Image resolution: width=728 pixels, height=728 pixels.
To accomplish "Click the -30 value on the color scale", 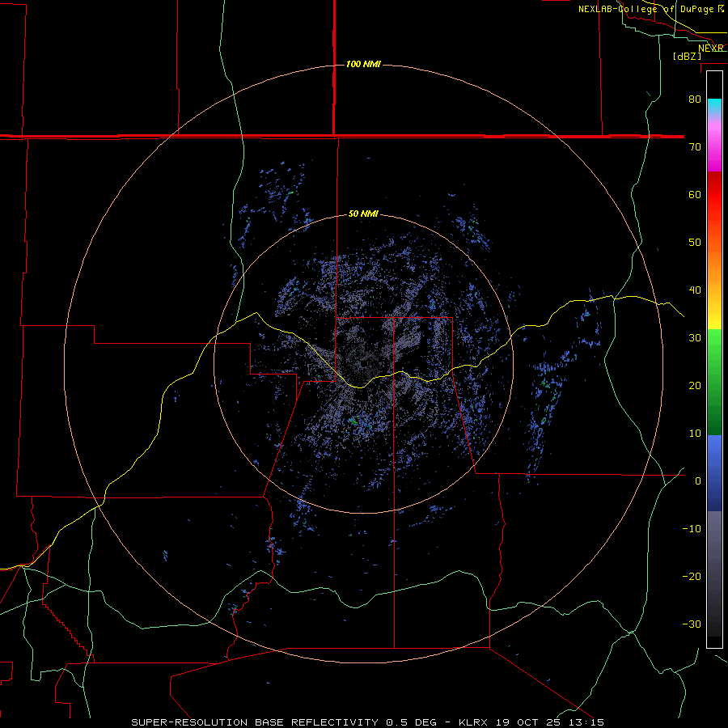I will [692, 624].
